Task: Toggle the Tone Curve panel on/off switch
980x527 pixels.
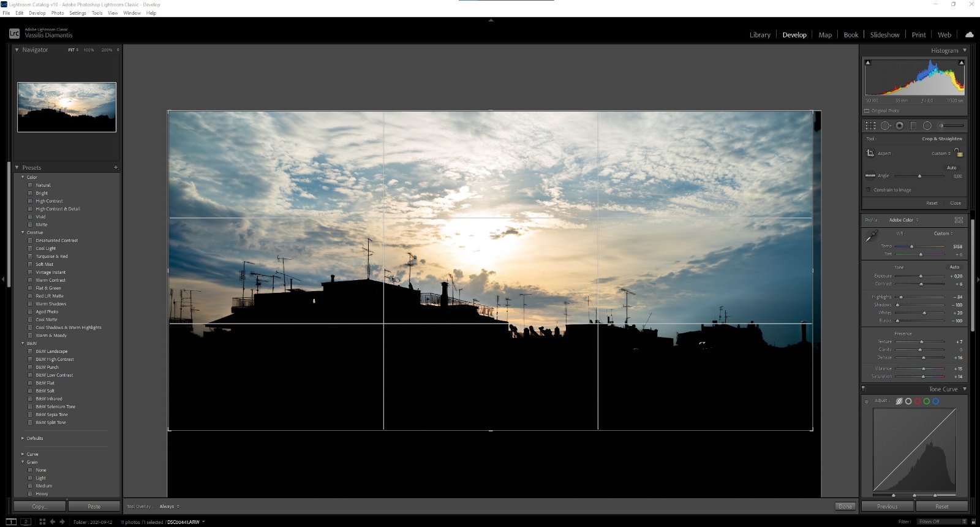Action: [864, 389]
